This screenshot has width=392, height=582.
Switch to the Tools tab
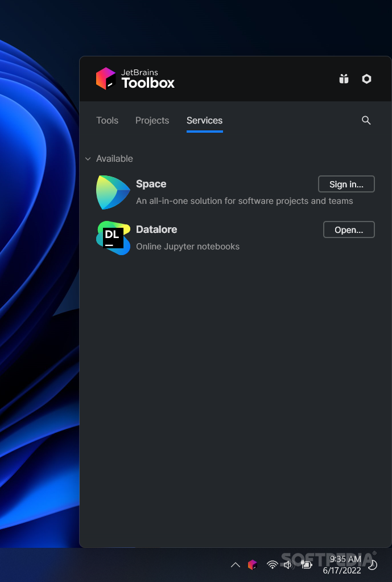click(107, 120)
